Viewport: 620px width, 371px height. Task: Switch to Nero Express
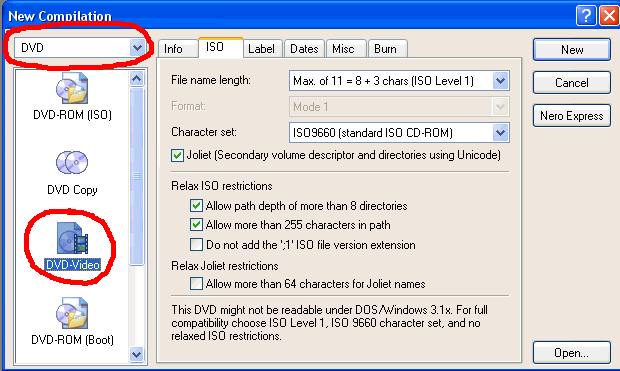pyautogui.click(x=572, y=116)
